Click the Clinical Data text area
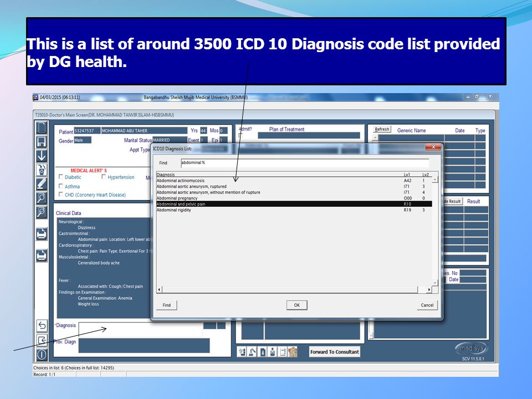 tap(104, 268)
